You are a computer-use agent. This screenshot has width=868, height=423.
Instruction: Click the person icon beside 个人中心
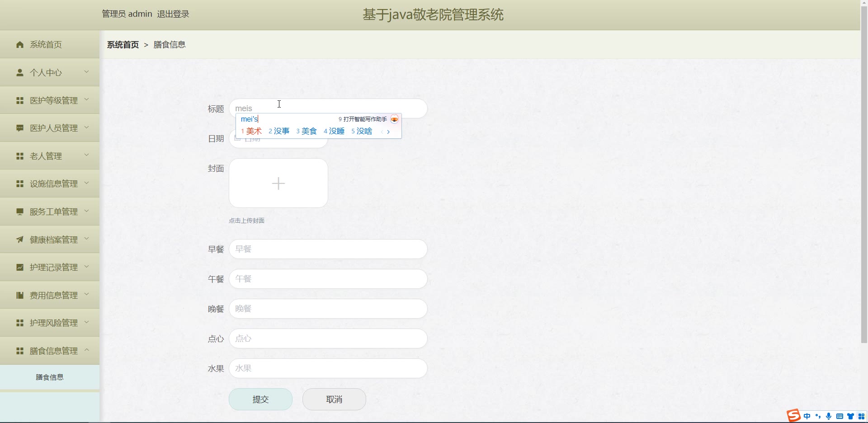click(x=20, y=72)
